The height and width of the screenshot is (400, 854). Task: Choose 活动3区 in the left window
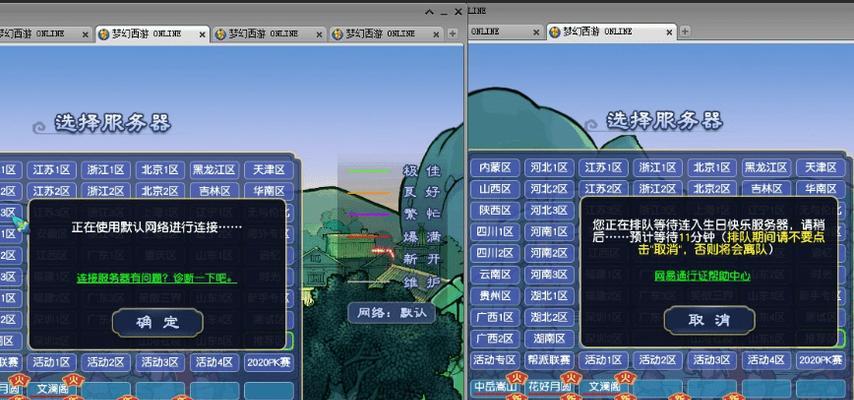pyautogui.click(x=160, y=362)
